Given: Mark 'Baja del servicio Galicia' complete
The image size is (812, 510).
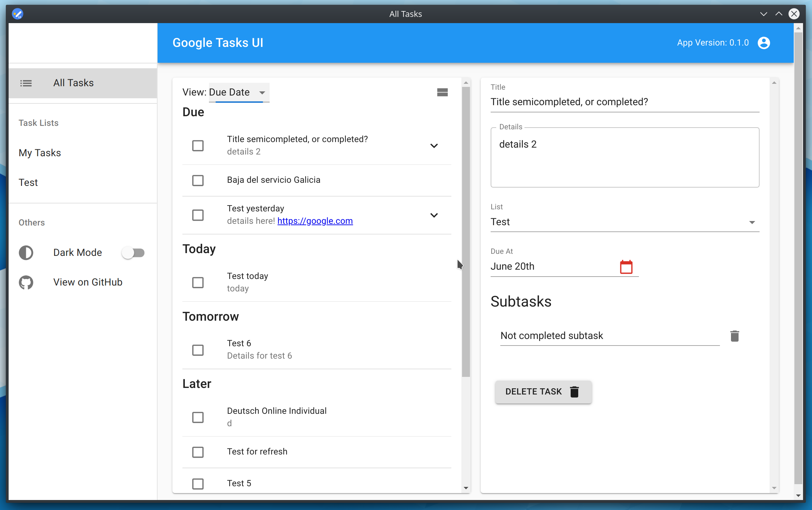Looking at the screenshot, I should coord(198,180).
